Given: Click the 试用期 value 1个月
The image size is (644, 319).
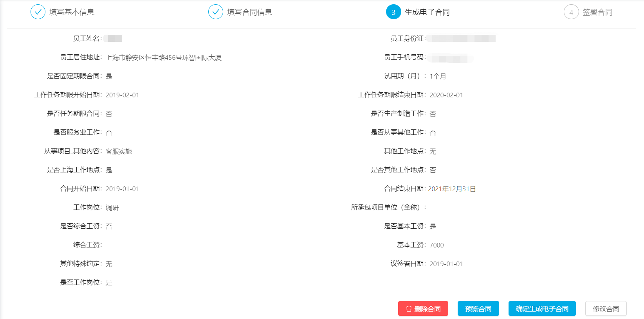Looking at the screenshot, I should (438, 76).
